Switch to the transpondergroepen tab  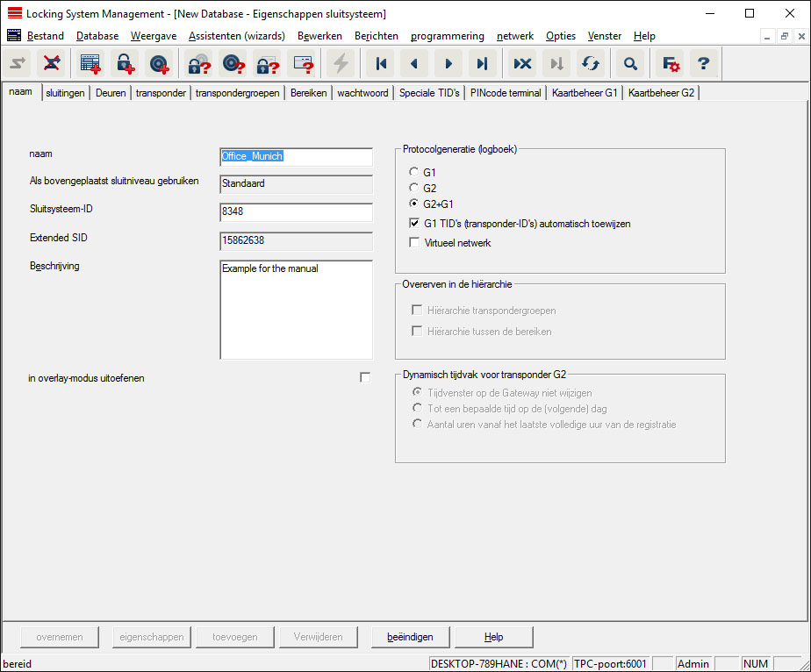[x=237, y=93]
